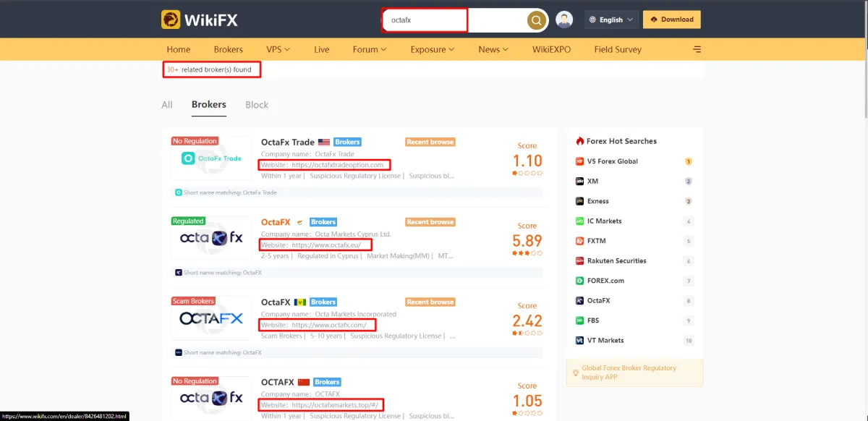Open the user profile avatar

tap(564, 20)
